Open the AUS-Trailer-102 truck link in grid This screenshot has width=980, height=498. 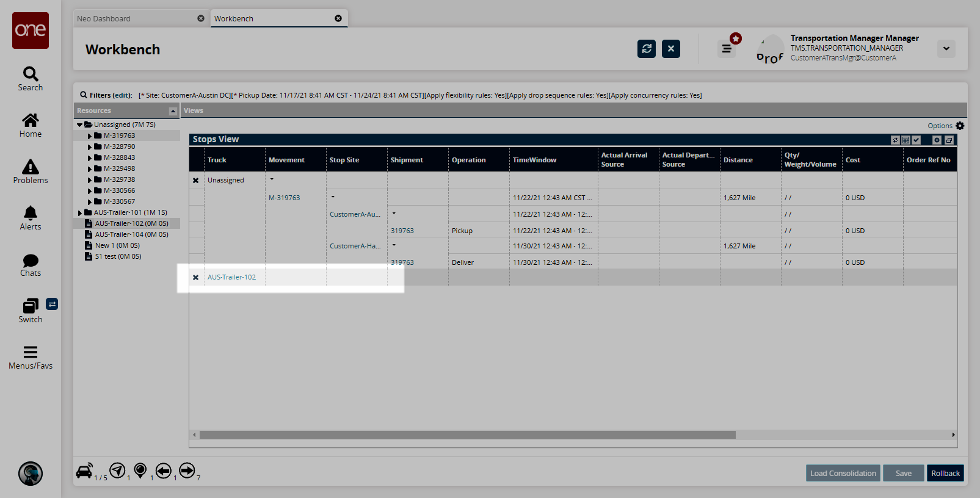[232, 277]
